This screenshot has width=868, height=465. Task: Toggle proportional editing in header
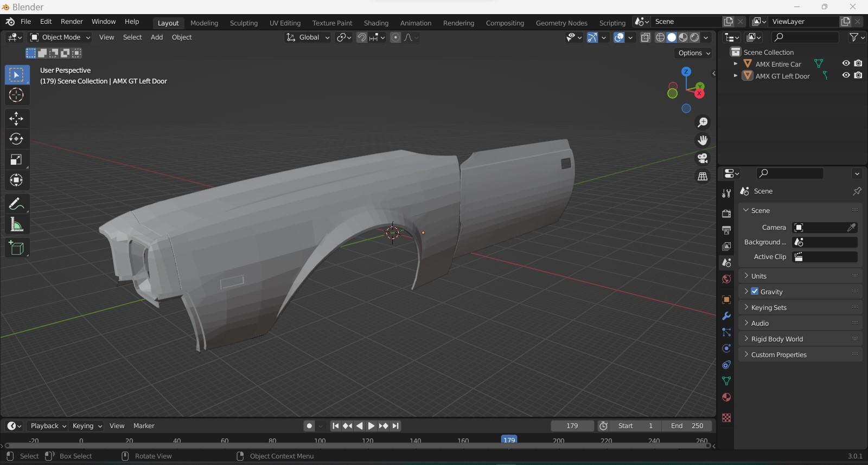(x=395, y=37)
